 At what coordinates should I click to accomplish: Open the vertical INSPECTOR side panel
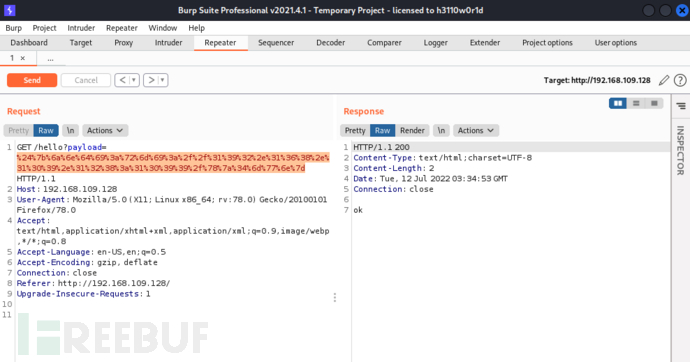tap(680, 150)
